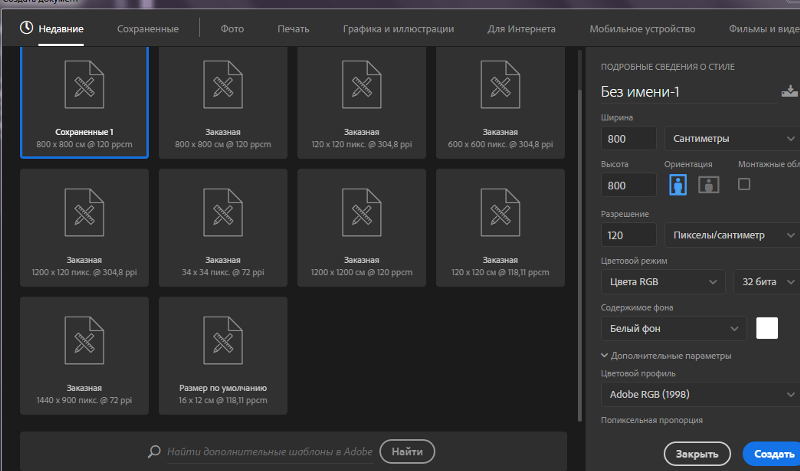Select Заказная preset 120 x 120 пикс. @ 304,8 ppi
This screenshot has width=800, height=471.
[362, 102]
